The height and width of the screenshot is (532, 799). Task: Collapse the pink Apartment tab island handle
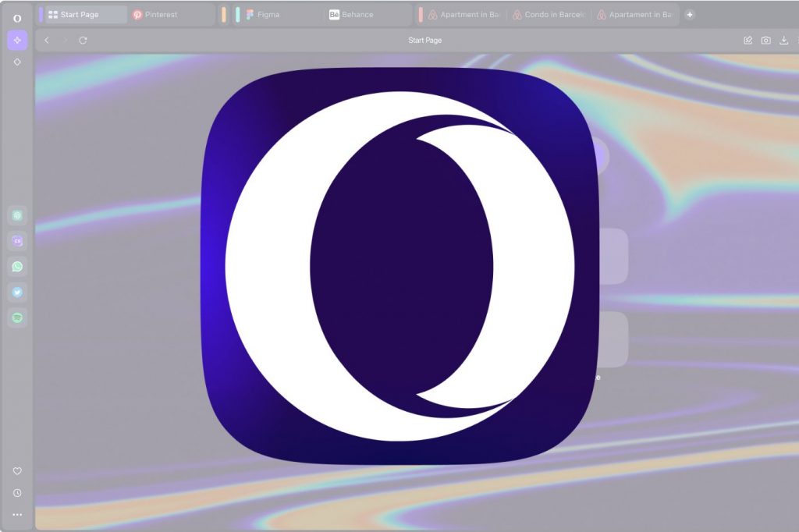(x=421, y=15)
